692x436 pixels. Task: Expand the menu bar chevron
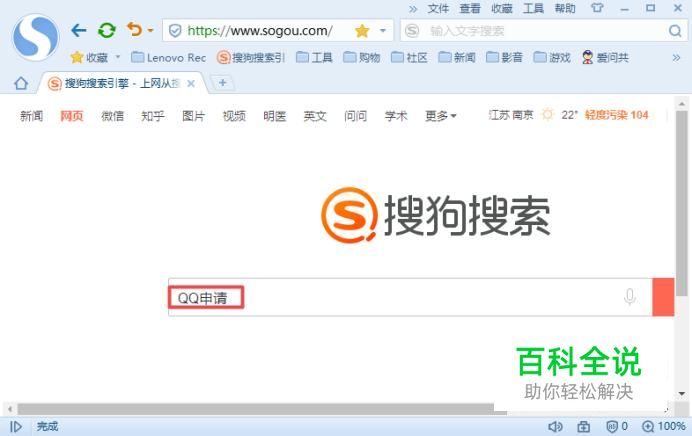pos(413,9)
